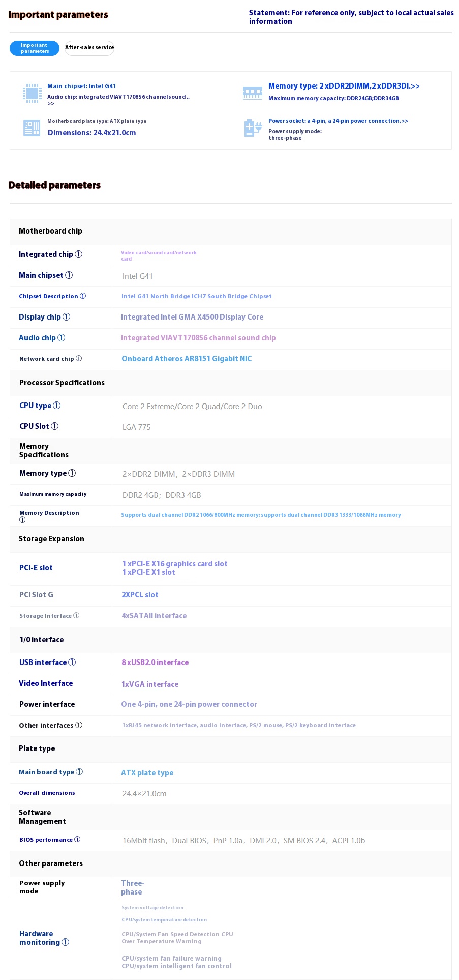The height and width of the screenshot is (980, 459).
Task: Click the CPU chipset icon
Action: 32,93
